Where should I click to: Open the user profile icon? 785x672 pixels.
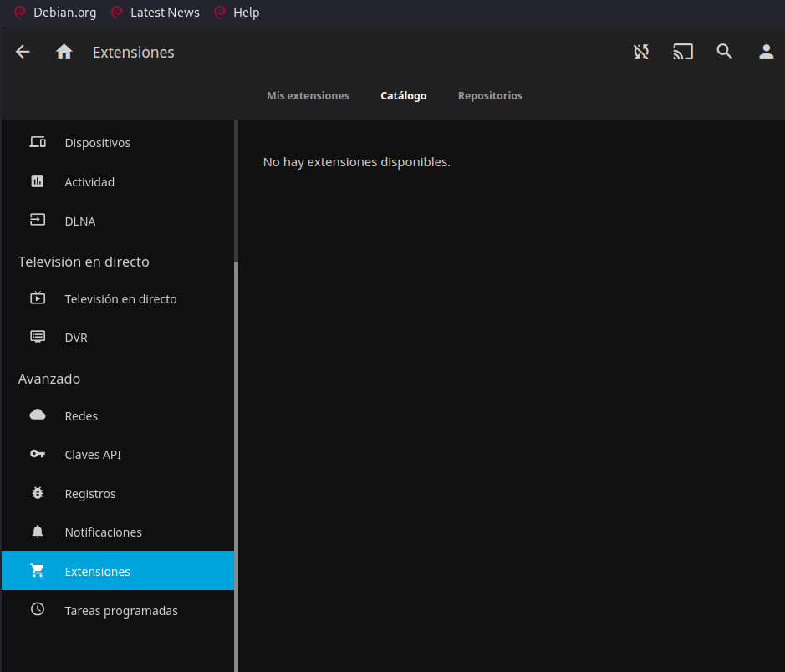coord(766,51)
